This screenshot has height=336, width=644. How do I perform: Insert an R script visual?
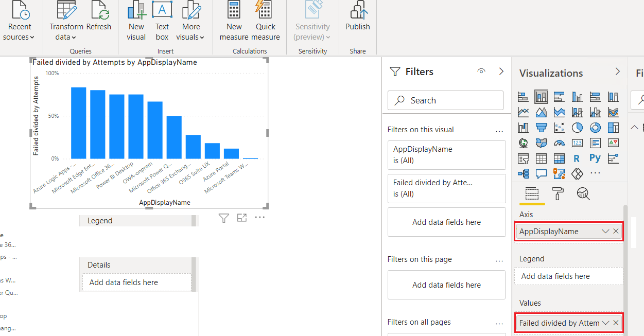pos(577,158)
